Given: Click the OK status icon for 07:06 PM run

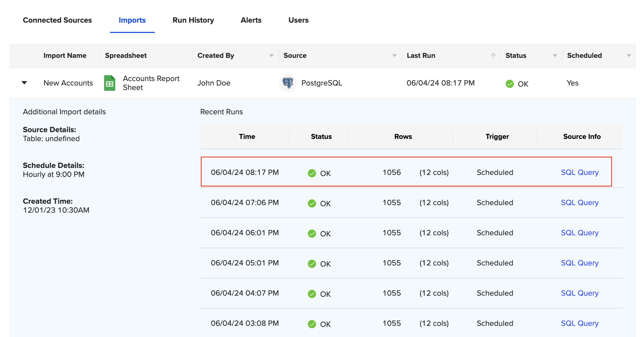Looking at the screenshot, I should pos(312,203).
